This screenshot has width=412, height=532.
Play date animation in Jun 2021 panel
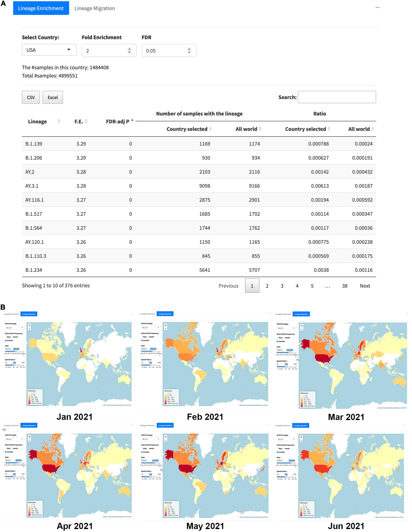tap(296, 467)
